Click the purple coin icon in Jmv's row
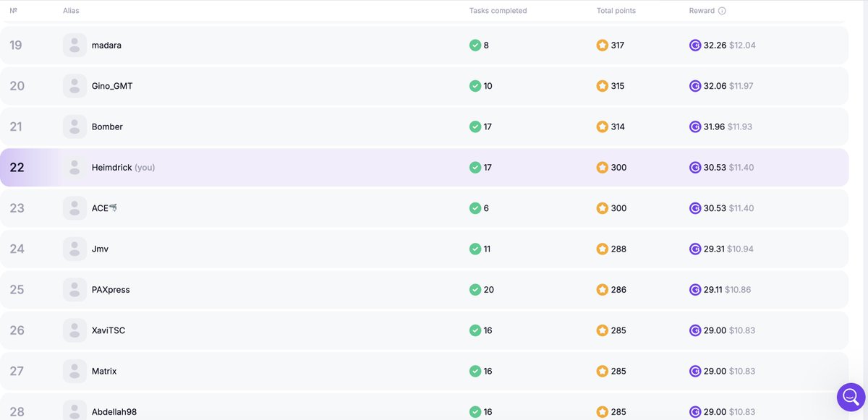 point(695,249)
